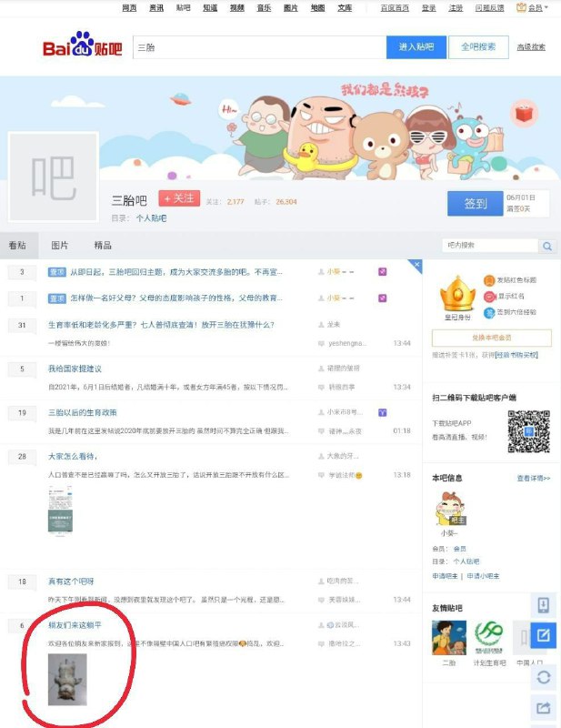Click the 登录 link
Image resolution: width=561 pixels, height=728 pixels.
[x=429, y=7]
